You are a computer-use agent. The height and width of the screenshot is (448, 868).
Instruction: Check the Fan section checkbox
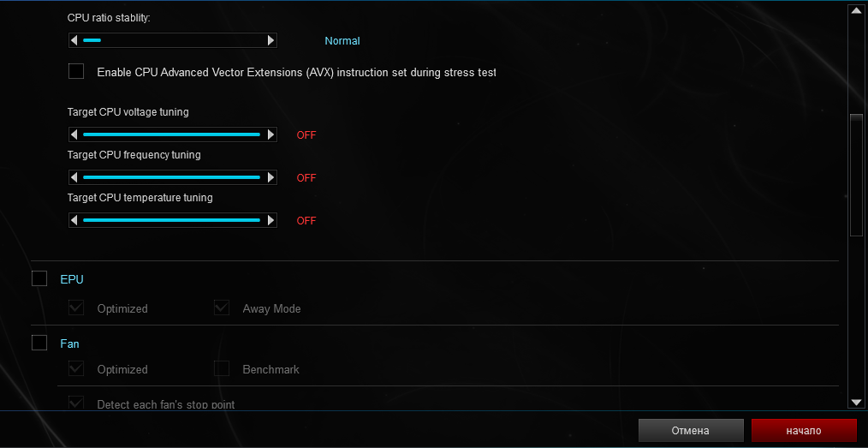(39, 343)
